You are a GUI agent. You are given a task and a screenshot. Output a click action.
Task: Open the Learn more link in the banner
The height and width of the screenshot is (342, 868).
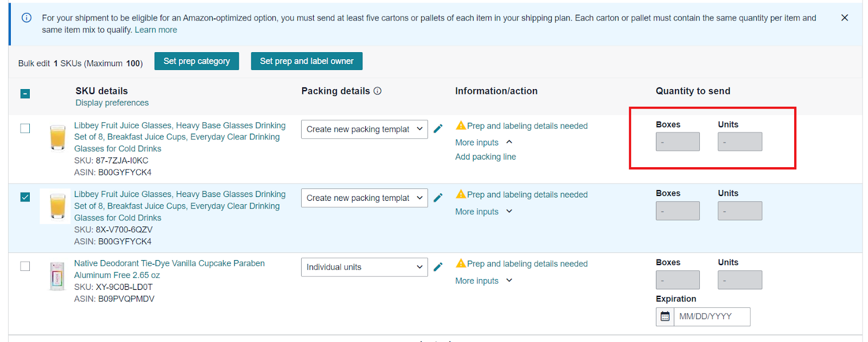click(156, 29)
